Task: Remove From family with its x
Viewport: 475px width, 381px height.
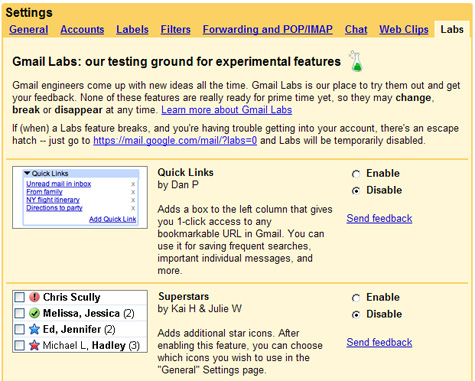Action: tap(133, 192)
